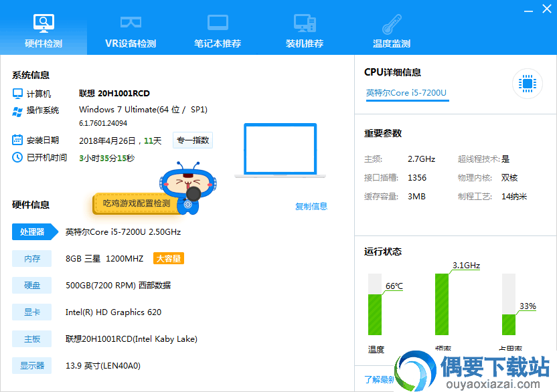Click the laptop illustration image

pos(281,151)
